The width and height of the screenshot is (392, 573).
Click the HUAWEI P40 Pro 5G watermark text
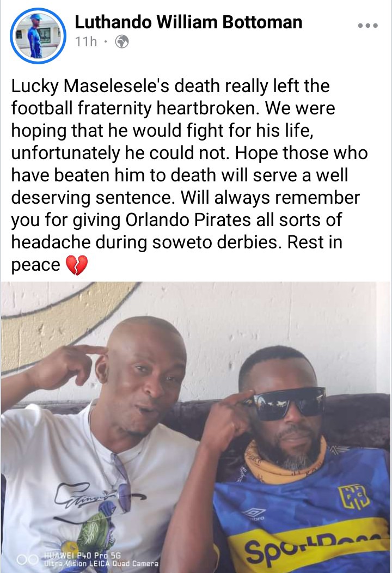(83, 556)
